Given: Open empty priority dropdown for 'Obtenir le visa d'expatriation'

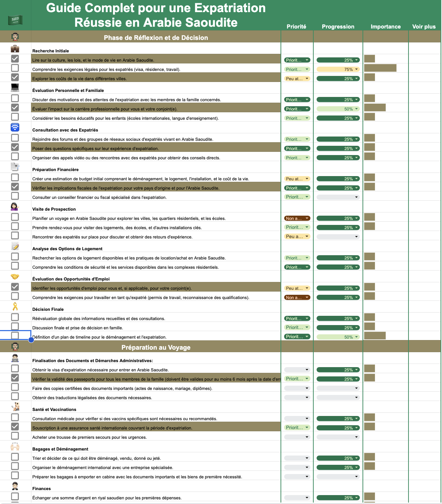Looking at the screenshot, I should (297, 370).
